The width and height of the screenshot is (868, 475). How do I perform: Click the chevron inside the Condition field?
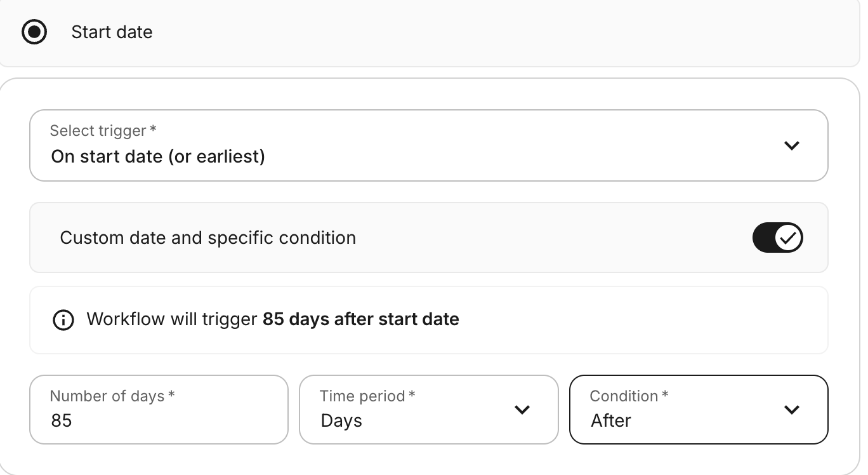pyautogui.click(x=791, y=410)
